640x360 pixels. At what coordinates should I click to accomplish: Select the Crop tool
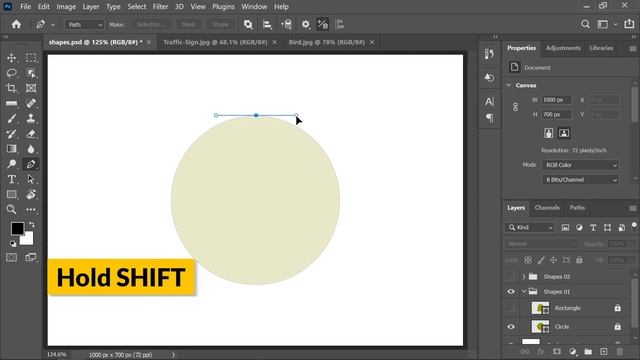click(11, 88)
